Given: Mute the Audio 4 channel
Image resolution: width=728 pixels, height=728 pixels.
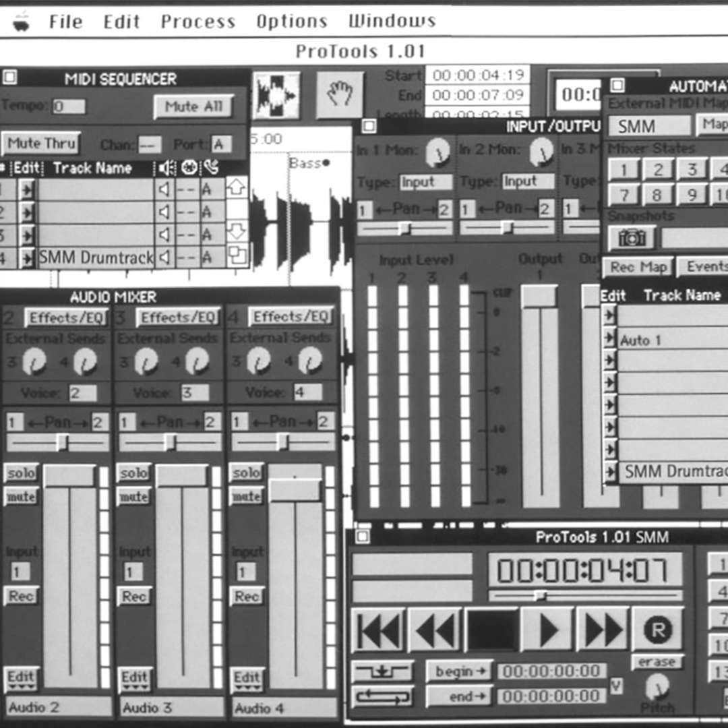Looking at the screenshot, I should point(246,496).
